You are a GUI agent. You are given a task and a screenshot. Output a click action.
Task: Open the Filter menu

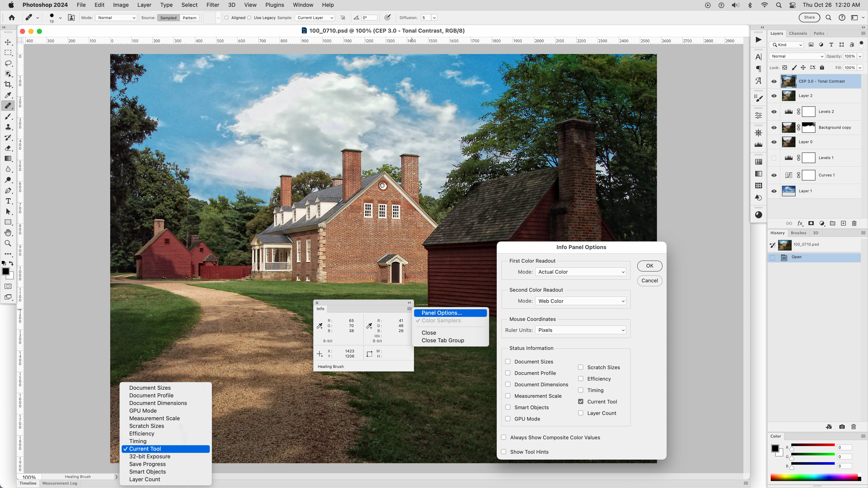click(213, 5)
